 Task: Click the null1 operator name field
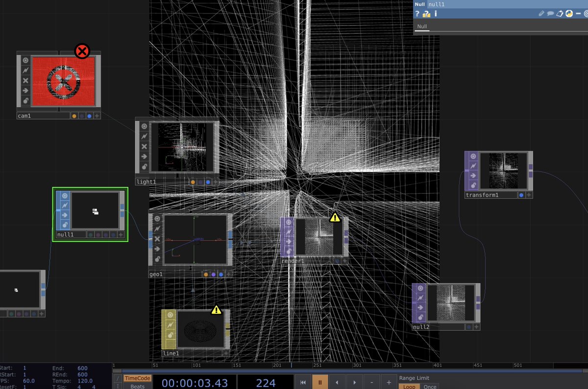tap(507, 4)
